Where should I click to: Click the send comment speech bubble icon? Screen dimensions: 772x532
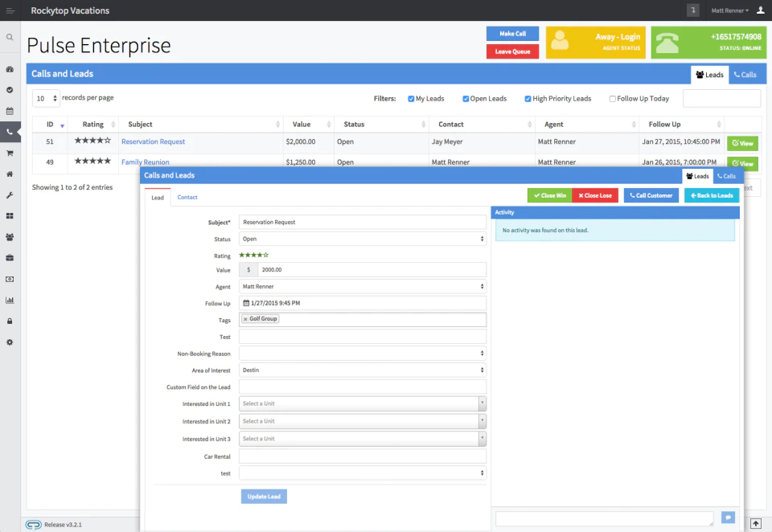click(728, 518)
